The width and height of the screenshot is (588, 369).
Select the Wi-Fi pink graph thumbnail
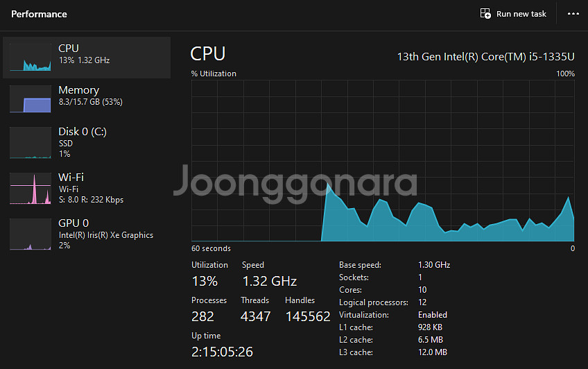(31, 188)
